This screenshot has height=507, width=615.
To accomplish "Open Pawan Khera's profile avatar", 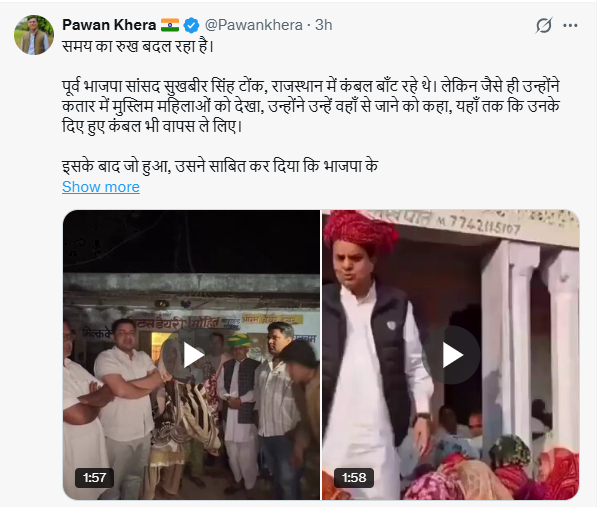I will (34, 35).
